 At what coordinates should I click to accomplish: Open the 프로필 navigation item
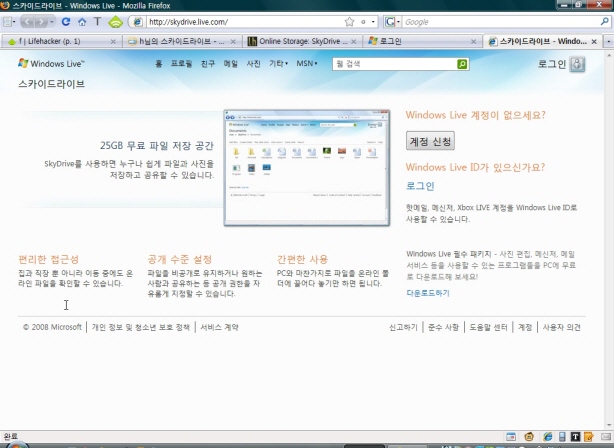pos(181,63)
